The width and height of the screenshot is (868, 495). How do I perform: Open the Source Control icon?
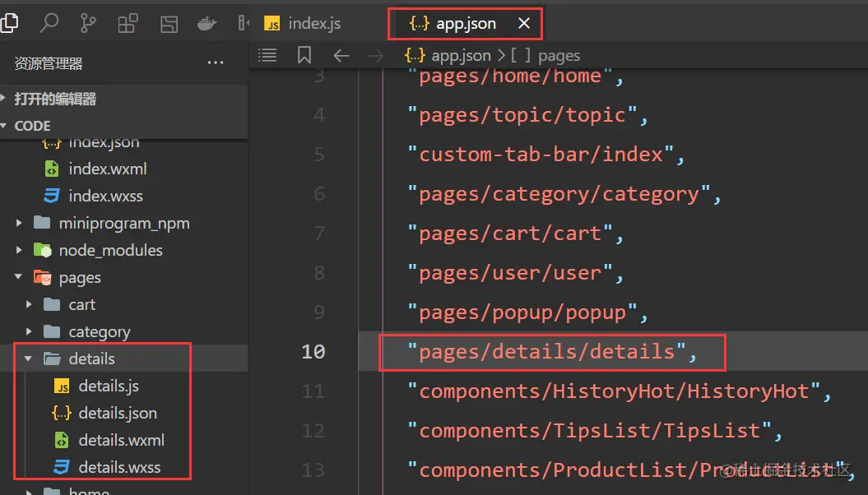(x=88, y=23)
